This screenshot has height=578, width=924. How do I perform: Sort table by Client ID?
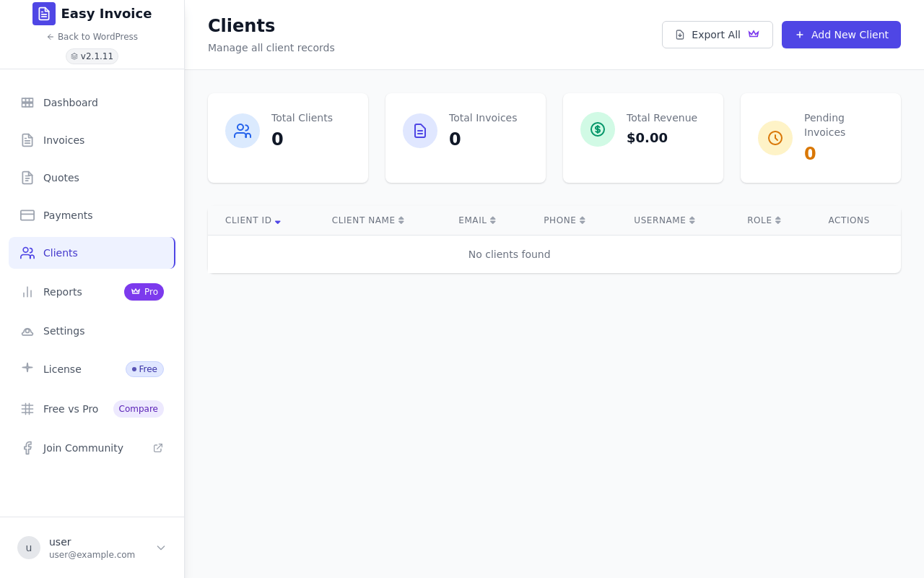click(x=253, y=220)
